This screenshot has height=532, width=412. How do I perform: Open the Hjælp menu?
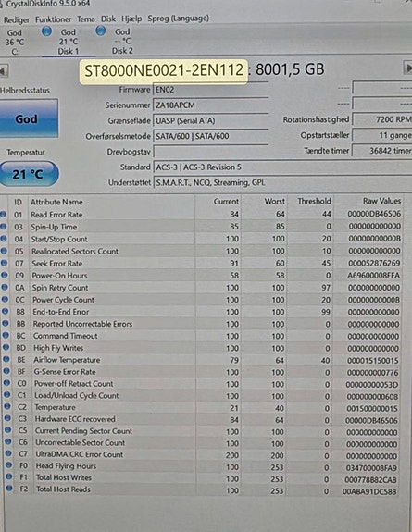[x=131, y=19]
